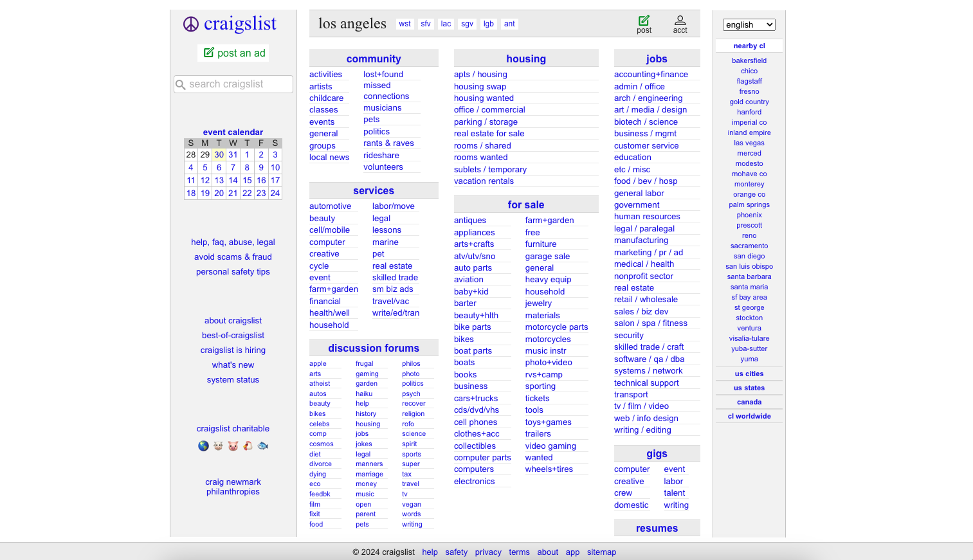The height and width of the screenshot is (560, 973).
Task: Select the lac sub-area tab
Action: (x=446, y=24)
